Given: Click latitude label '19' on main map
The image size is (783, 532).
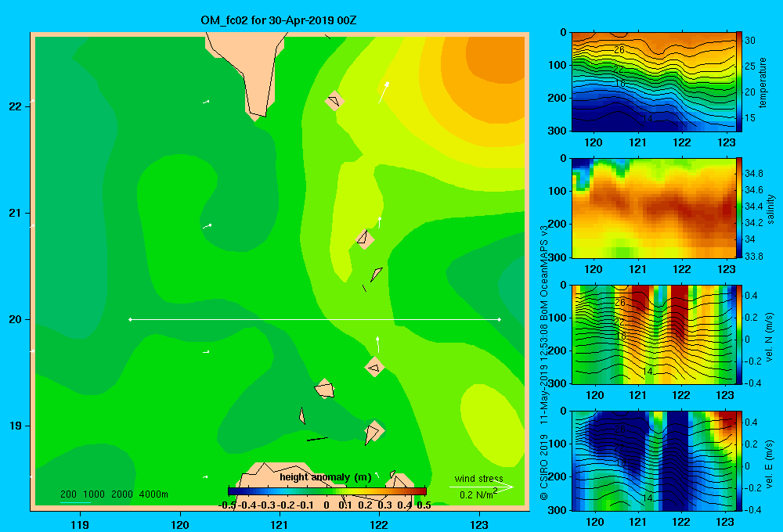Looking at the screenshot, I should 16,426.
